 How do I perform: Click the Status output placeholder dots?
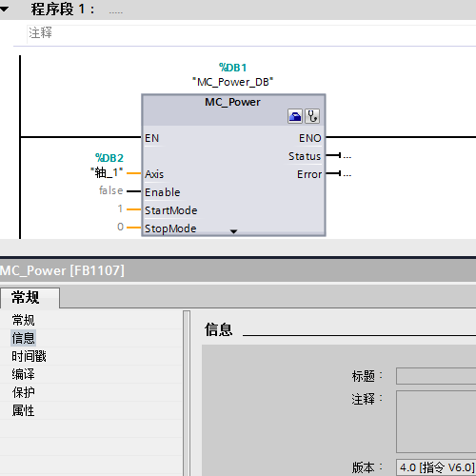347,156
